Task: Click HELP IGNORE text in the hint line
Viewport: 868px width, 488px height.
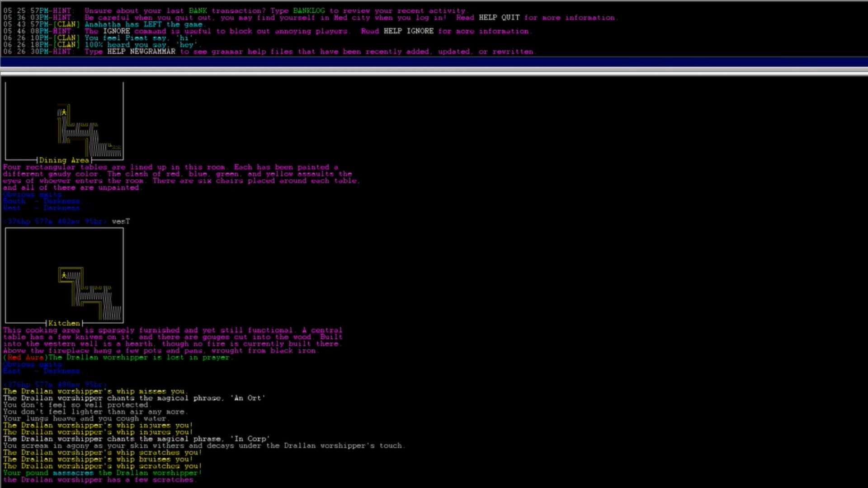Action: [x=408, y=31]
